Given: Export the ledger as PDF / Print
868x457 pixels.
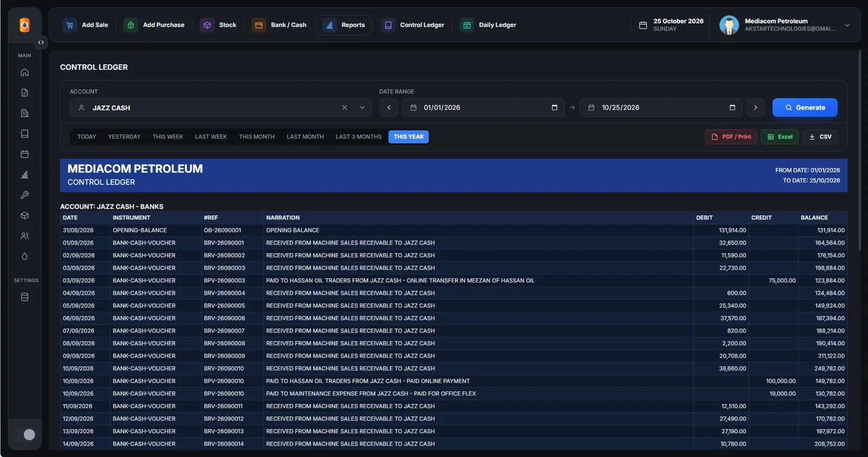Looking at the screenshot, I should click(x=731, y=137).
